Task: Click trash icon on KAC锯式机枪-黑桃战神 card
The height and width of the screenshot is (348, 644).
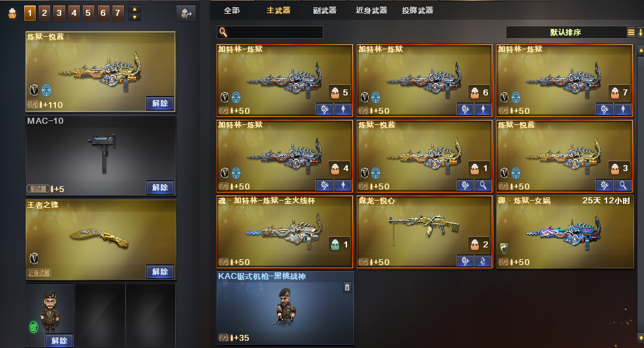Action: [347, 287]
